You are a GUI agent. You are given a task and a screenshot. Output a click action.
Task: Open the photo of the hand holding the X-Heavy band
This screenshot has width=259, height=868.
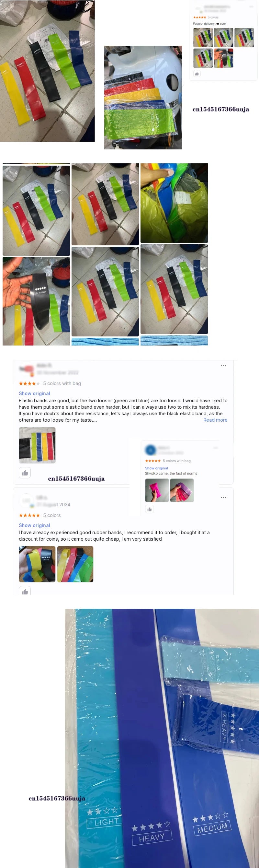[x=36, y=301]
